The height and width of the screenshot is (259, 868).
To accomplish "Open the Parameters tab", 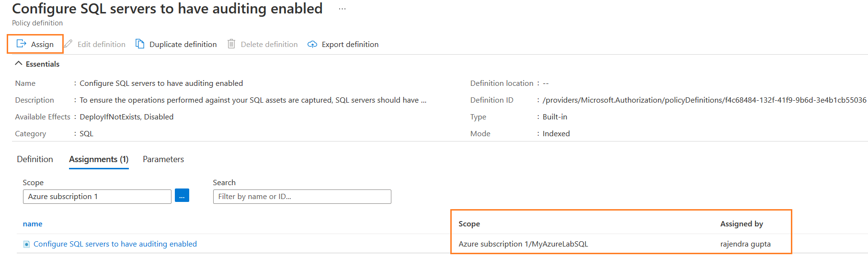I will click(163, 159).
